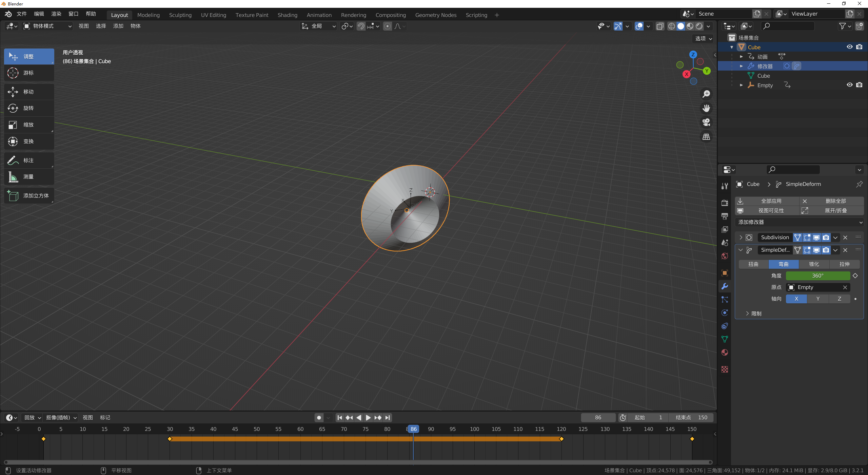The width and height of the screenshot is (868, 475).
Task: Open the Render (渲染) menu
Action: (x=56, y=14)
